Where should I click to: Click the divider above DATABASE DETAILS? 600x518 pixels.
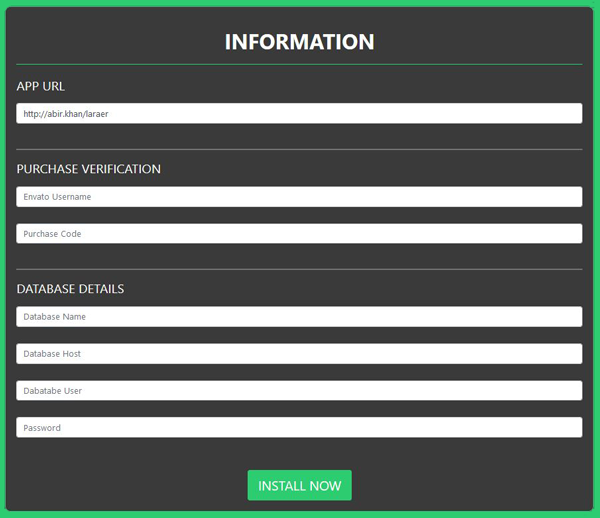(x=299, y=269)
